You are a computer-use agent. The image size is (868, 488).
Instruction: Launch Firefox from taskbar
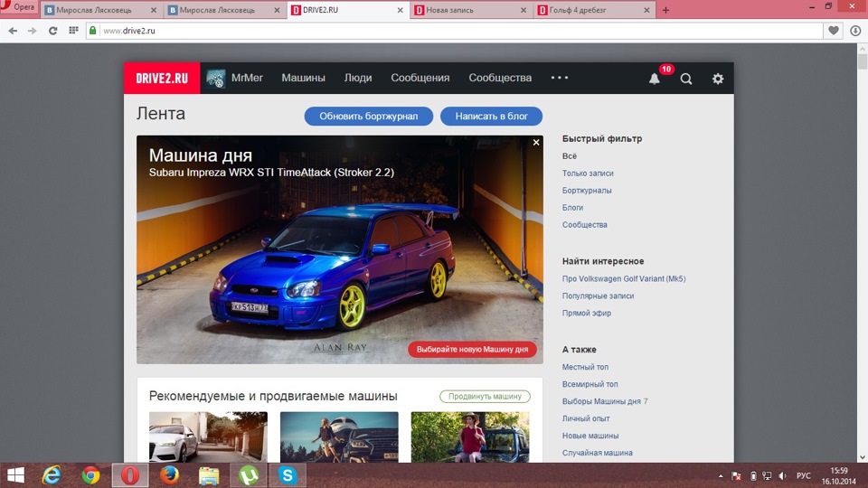point(169,475)
